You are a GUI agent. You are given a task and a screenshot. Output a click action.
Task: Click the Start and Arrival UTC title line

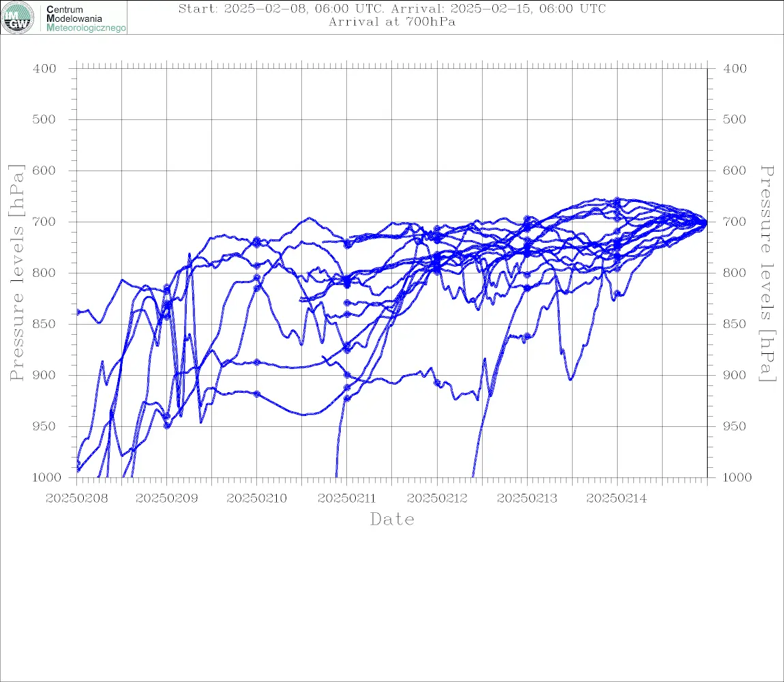392,8
